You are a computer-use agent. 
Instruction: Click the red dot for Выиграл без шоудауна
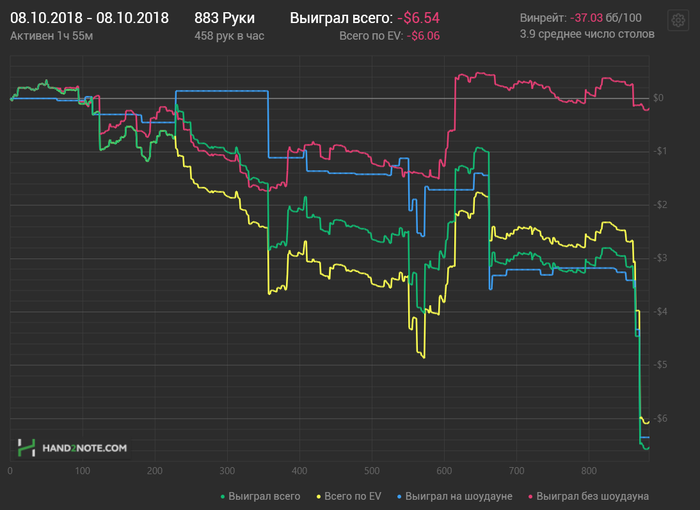pos(530,495)
